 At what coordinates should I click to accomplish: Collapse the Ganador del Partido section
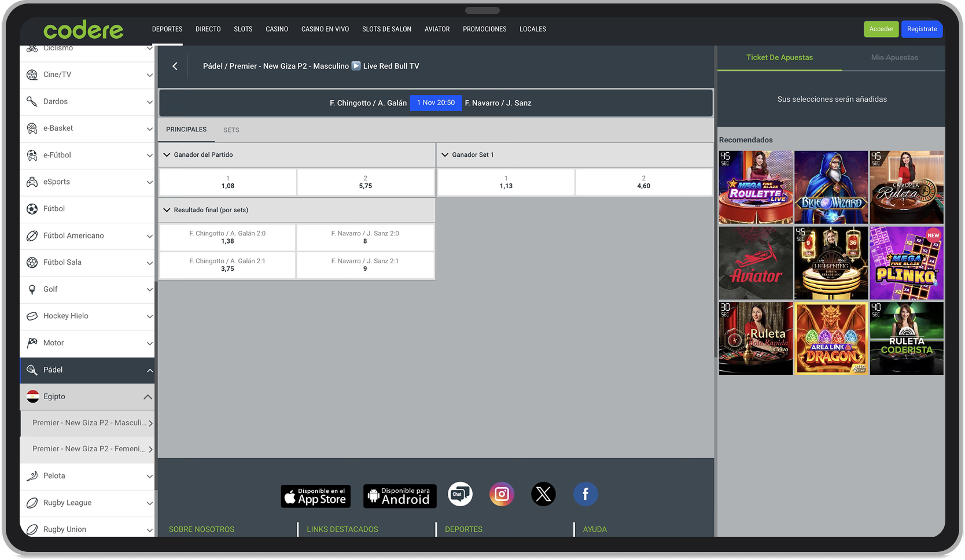[x=167, y=155]
